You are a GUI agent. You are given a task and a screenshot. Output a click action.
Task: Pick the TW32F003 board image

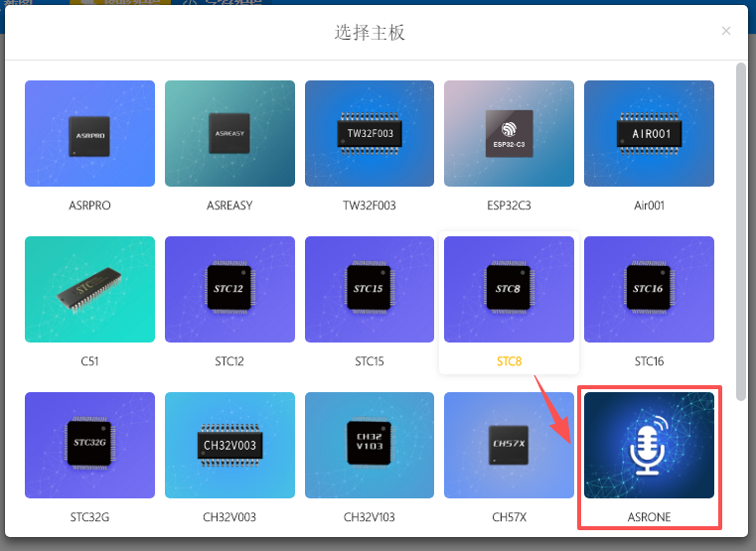pyautogui.click(x=370, y=133)
